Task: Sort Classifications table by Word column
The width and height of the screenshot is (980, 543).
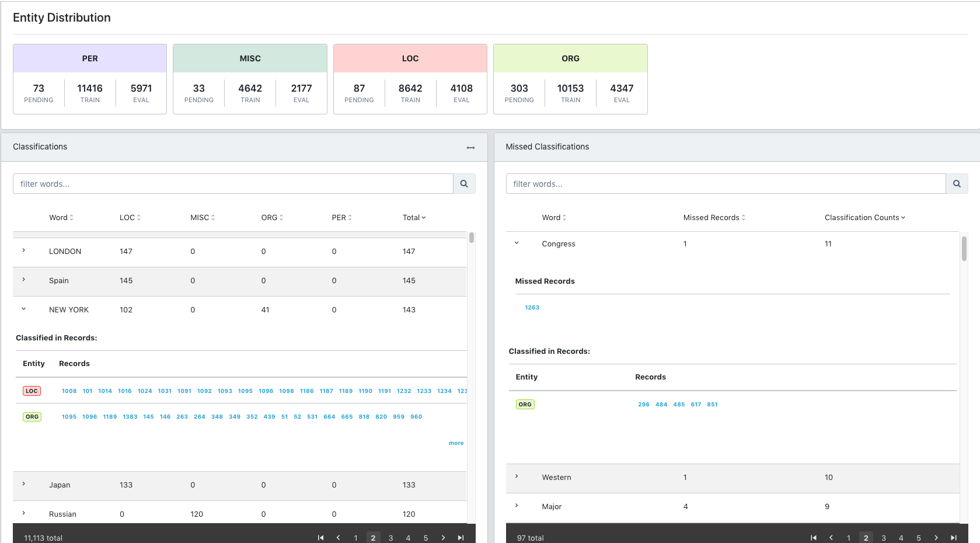Action: (61, 218)
